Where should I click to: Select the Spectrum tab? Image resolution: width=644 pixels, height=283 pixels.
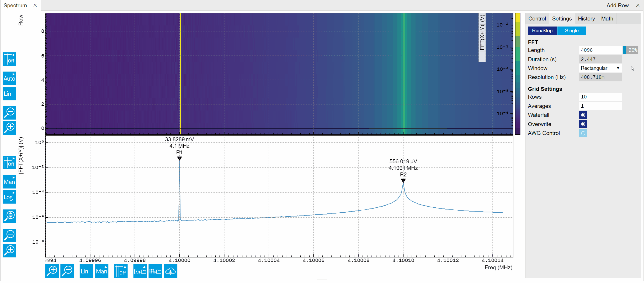click(x=15, y=6)
